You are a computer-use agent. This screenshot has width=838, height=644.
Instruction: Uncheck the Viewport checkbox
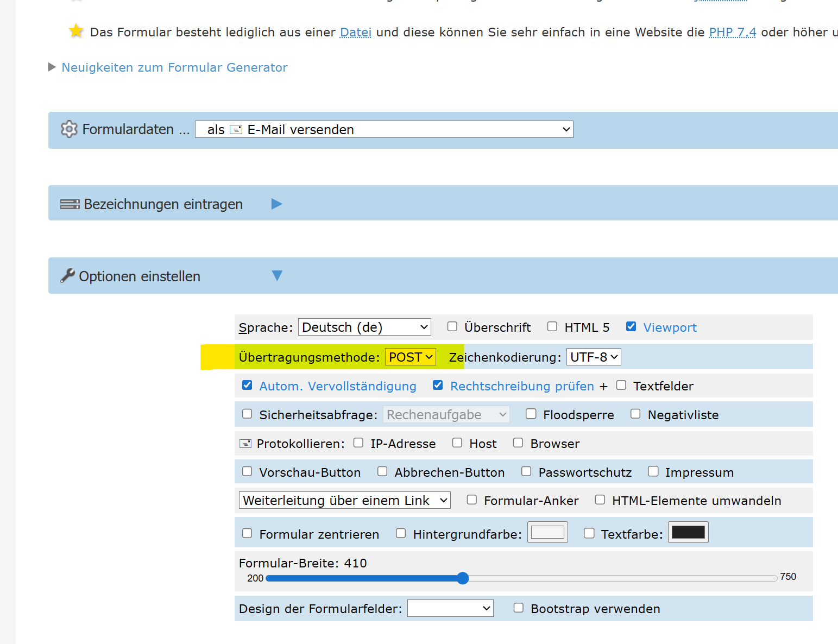[631, 326]
